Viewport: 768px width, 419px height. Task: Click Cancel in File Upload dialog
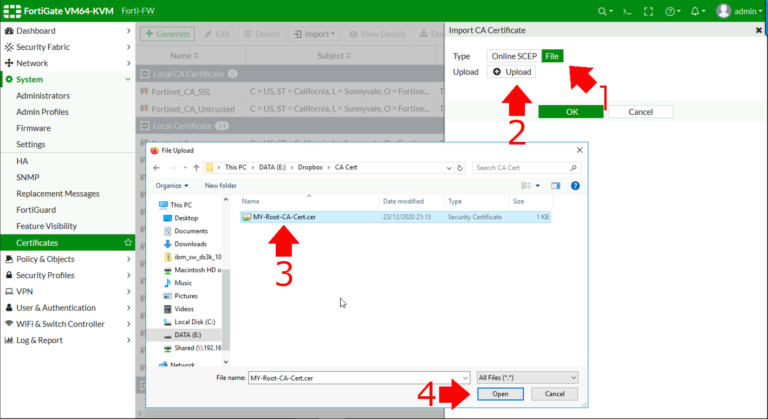click(x=554, y=394)
